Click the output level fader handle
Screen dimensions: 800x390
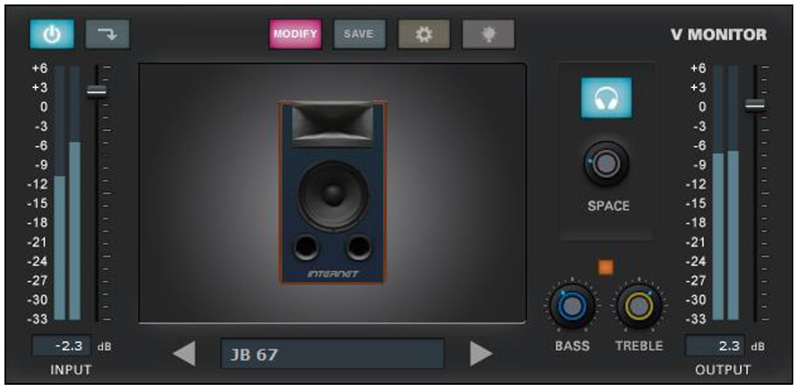(755, 105)
